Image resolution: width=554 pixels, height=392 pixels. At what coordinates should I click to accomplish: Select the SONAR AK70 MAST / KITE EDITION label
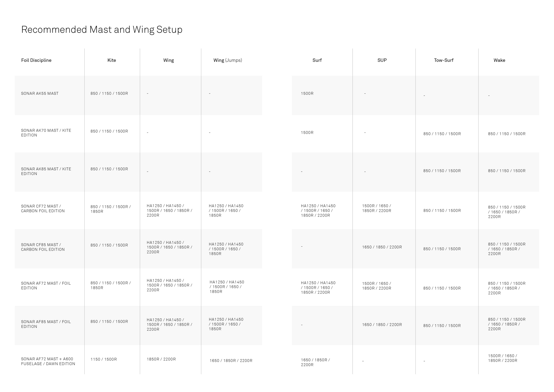point(46,133)
